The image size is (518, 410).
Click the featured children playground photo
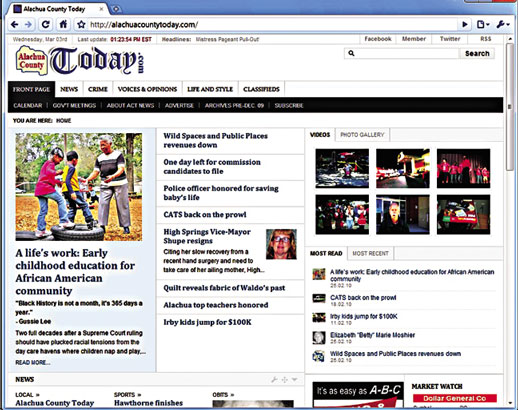(79, 187)
